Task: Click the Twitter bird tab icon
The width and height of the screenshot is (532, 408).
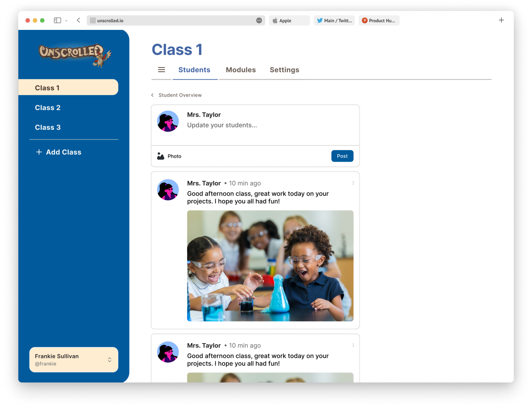Action: pyautogui.click(x=320, y=20)
